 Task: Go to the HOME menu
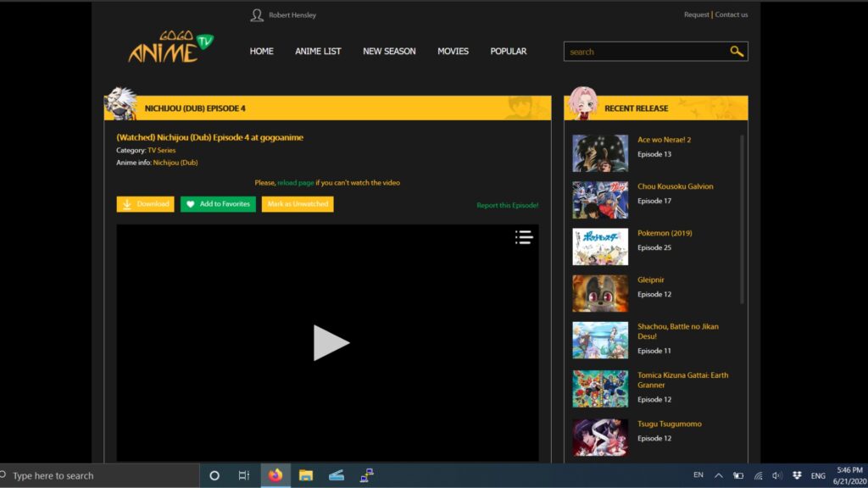point(261,51)
